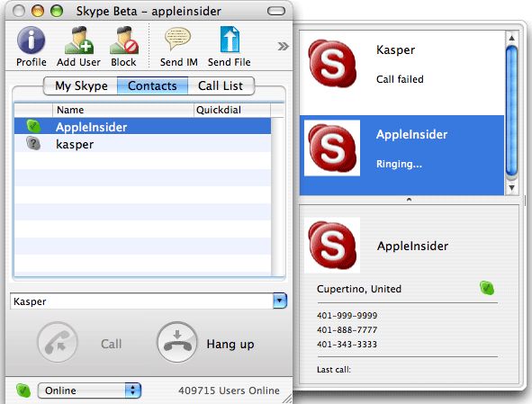Collapse the call list using the small divider arrow
The height and width of the screenshot is (404, 532).
point(409,200)
